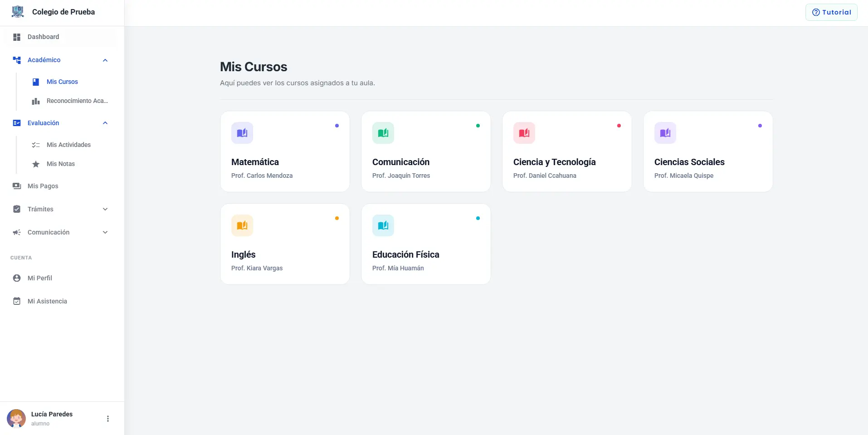Expand the Trámites section chevron
The image size is (868, 435).
coord(105,209)
